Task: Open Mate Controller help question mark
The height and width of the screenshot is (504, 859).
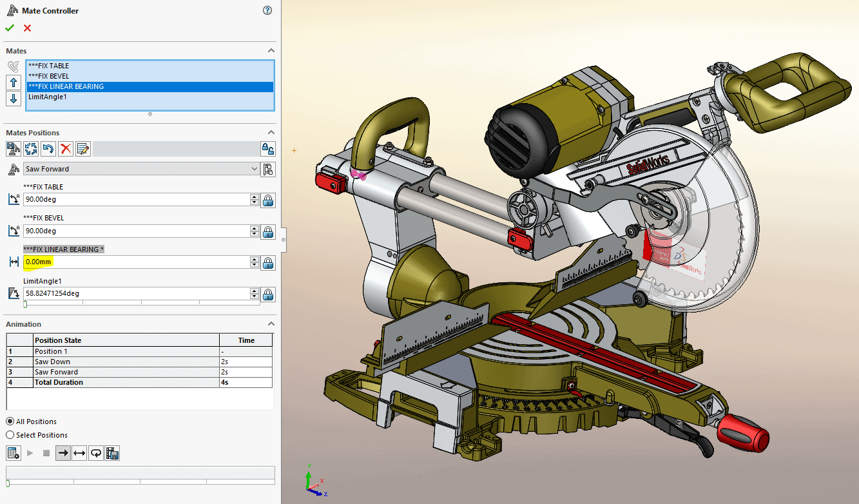Action: click(267, 10)
